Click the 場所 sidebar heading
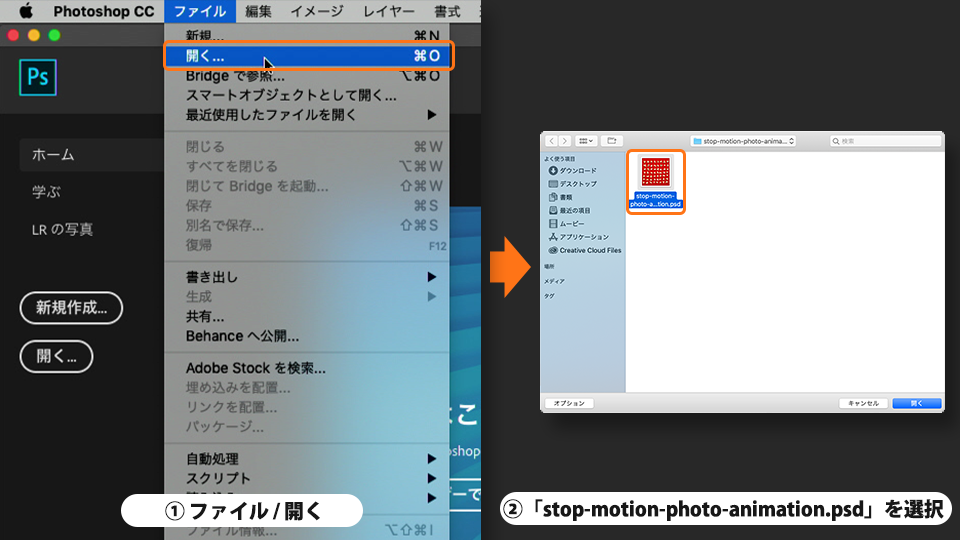Viewport: 960px width, 540px height. pyautogui.click(x=549, y=266)
